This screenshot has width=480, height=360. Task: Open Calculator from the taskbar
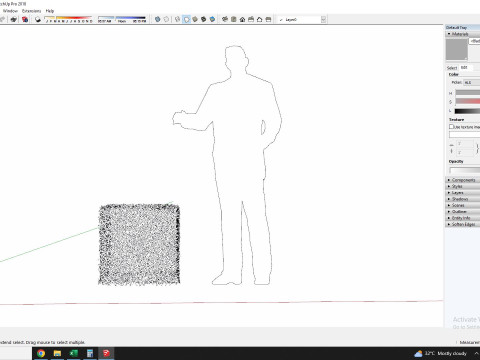click(x=90, y=353)
